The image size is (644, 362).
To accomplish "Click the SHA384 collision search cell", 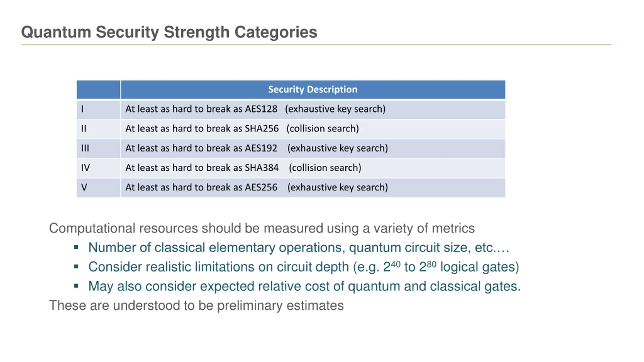I will 313,168.
